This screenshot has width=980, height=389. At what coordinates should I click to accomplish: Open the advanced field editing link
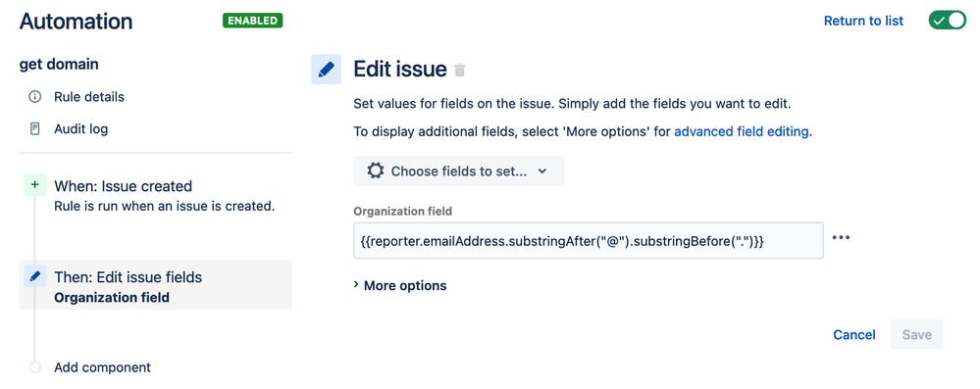(742, 131)
